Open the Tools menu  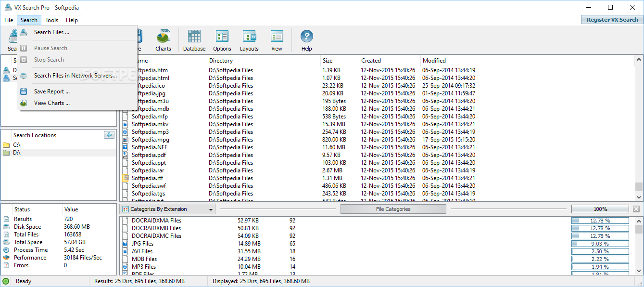[x=52, y=20]
